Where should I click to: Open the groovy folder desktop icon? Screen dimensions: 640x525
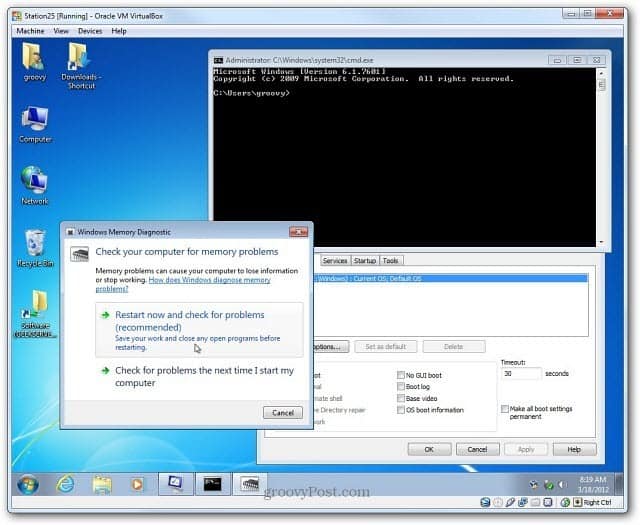[x=34, y=62]
